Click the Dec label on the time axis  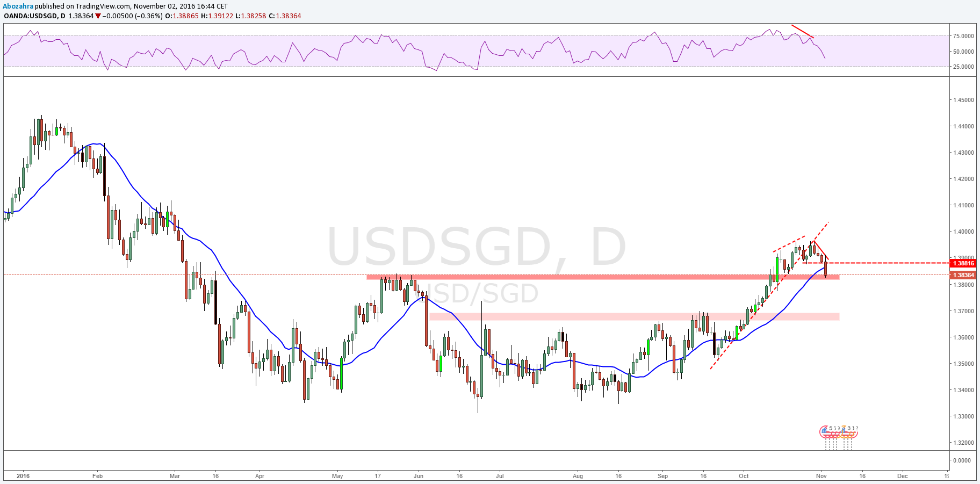click(903, 476)
